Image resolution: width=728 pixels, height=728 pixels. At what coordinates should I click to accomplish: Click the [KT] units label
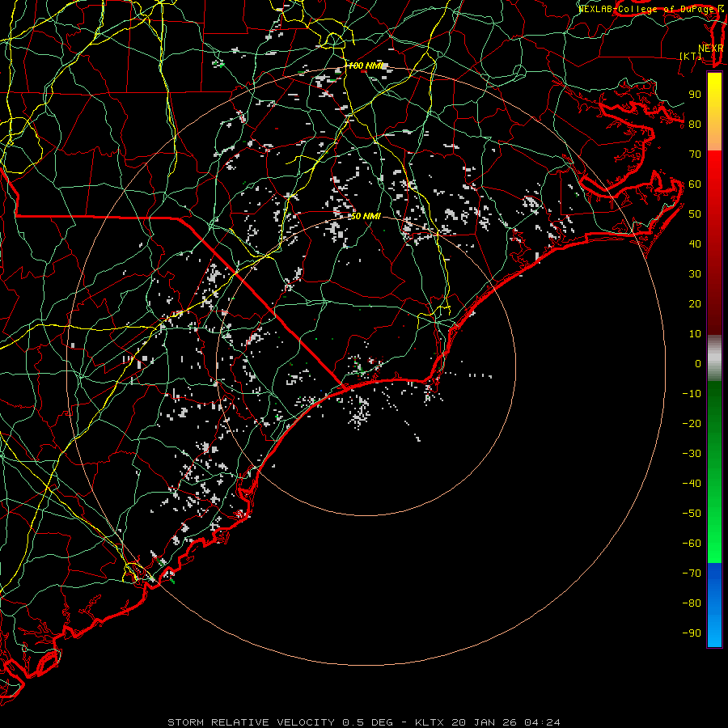point(691,56)
